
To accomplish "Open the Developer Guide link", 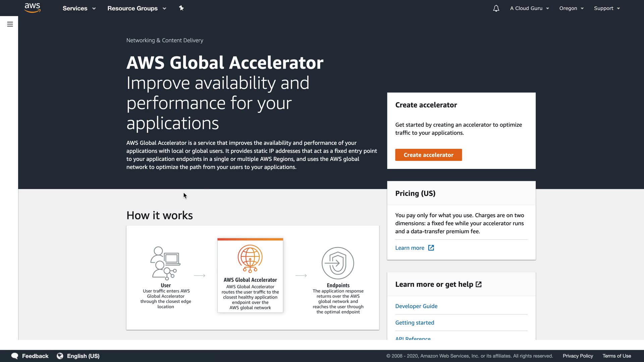I will pos(416,306).
